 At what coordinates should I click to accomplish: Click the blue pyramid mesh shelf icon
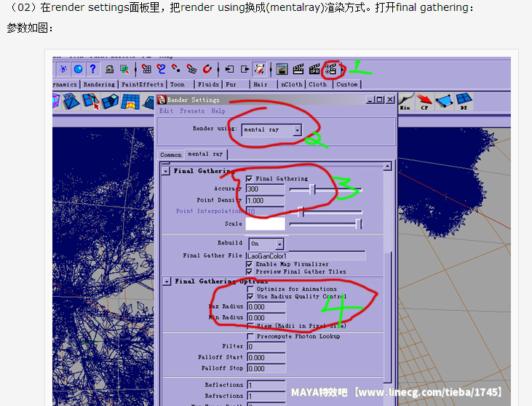pos(71,101)
